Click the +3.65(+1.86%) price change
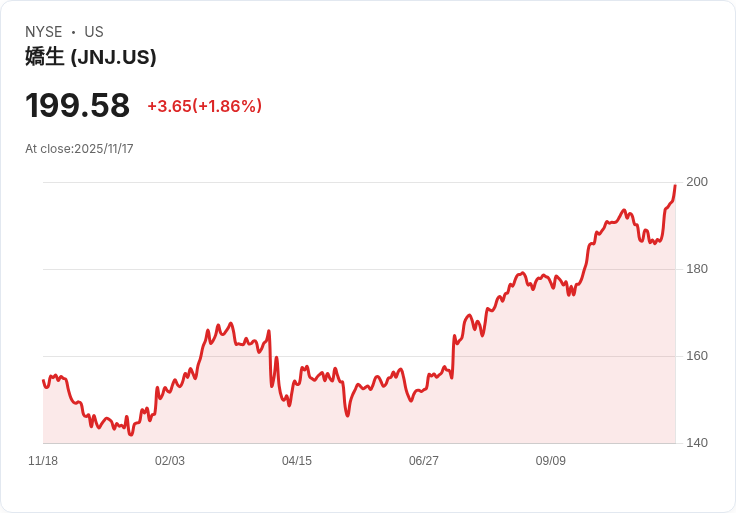Image resolution: width=736 pixels, height=513 pixels. (x=204, y=106)
